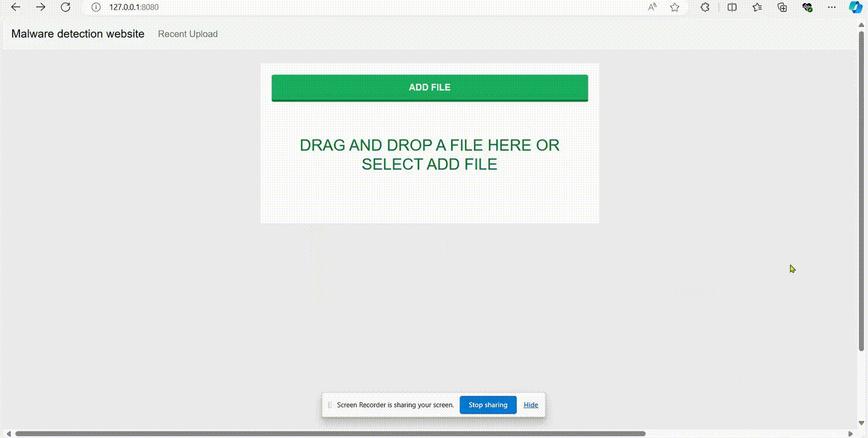This screenshot has width=868, height=438.
Task: Click the green ADD FILE button
Action: pos(430,88)
